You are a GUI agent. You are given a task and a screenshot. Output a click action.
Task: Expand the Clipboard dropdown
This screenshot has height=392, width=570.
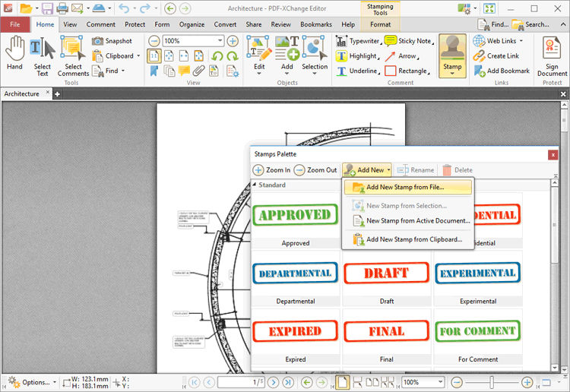click(138, 56)
